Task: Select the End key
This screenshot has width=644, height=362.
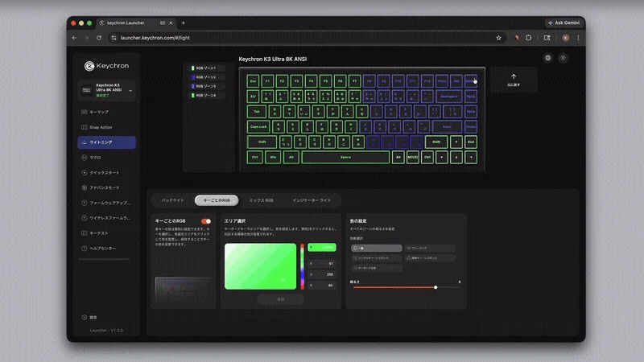Action: tap(471, 142)
